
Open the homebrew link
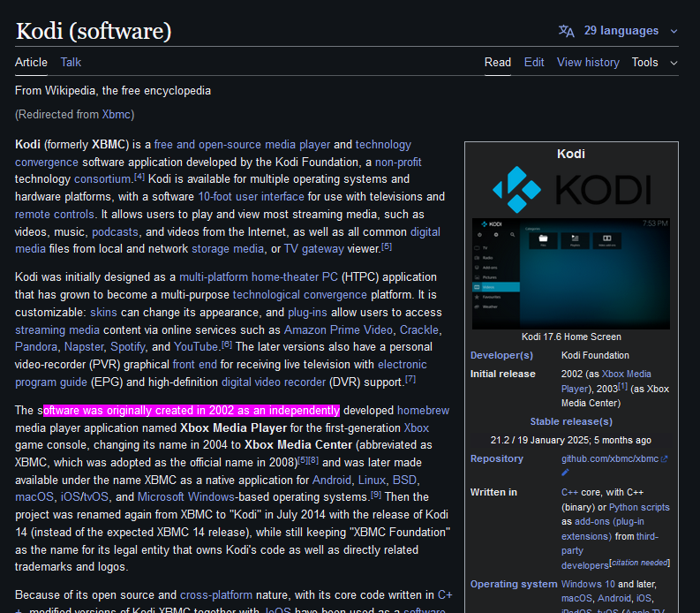point(423,411)
